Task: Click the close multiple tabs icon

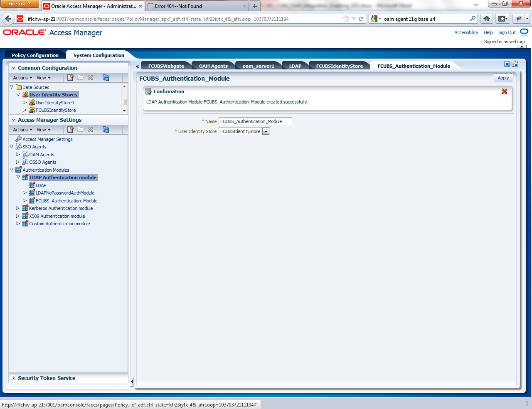Action: 515,64
